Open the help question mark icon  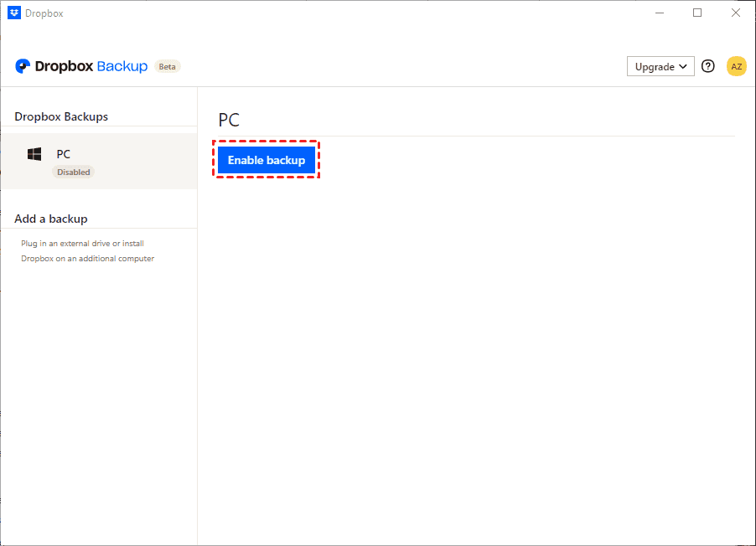(707, 66)
